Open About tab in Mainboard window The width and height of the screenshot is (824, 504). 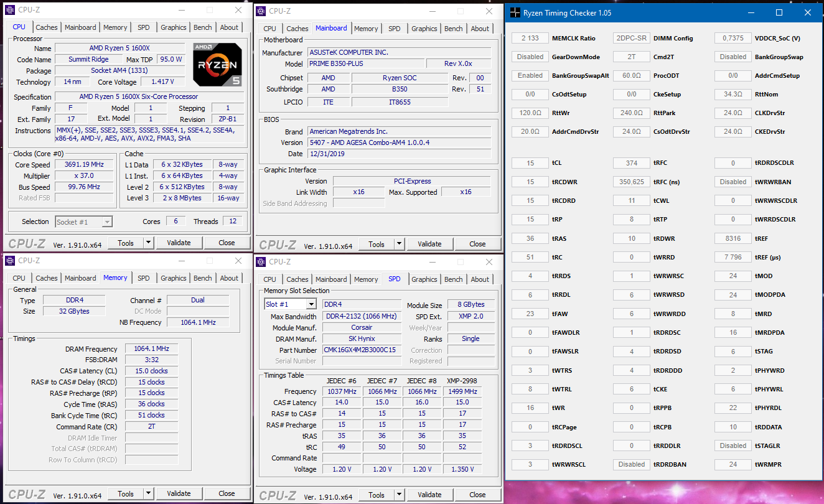pyautogui.click(x=480, y=29)
